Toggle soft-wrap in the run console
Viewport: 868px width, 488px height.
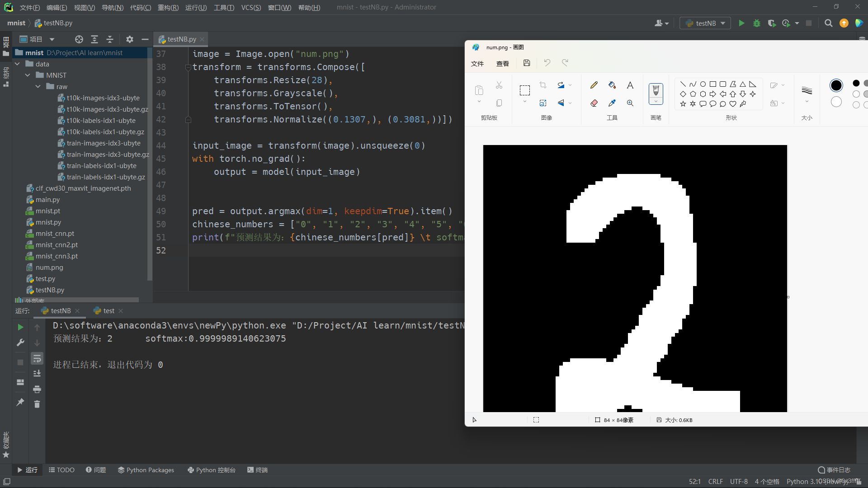tap(37, 358)
